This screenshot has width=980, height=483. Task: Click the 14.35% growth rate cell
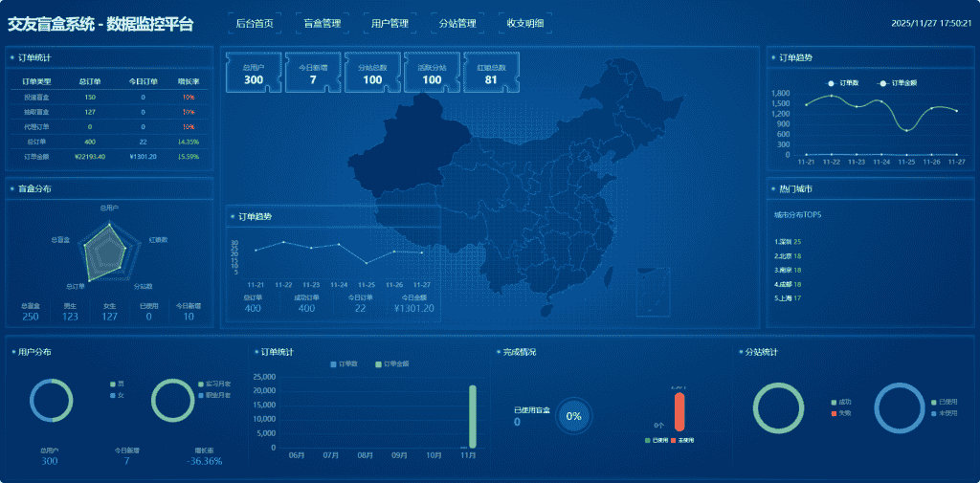tap(189, 142)
